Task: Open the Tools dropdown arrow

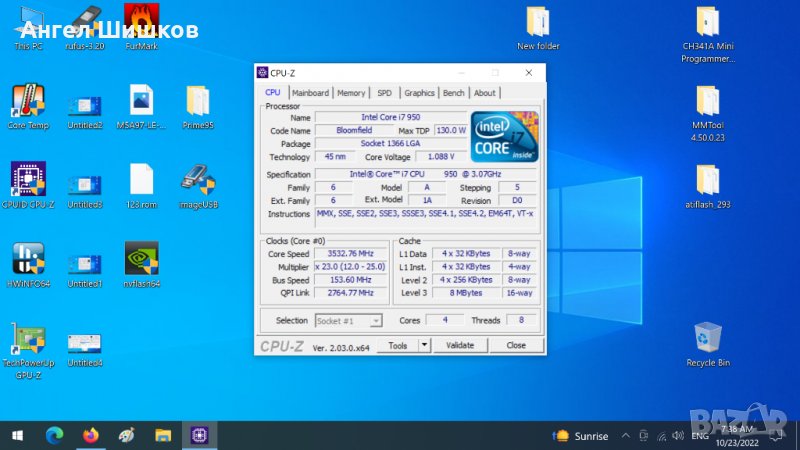Action: 424,345
